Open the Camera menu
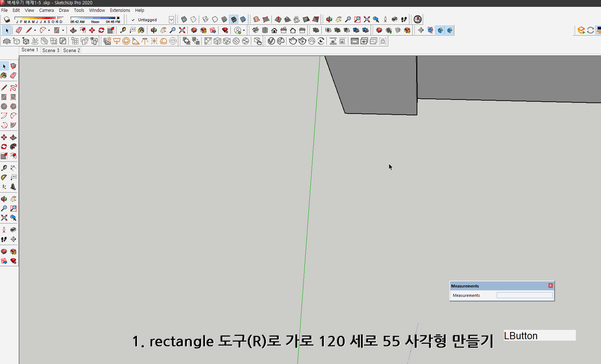This screenshot has width=601, height=364. coord(46,10)
